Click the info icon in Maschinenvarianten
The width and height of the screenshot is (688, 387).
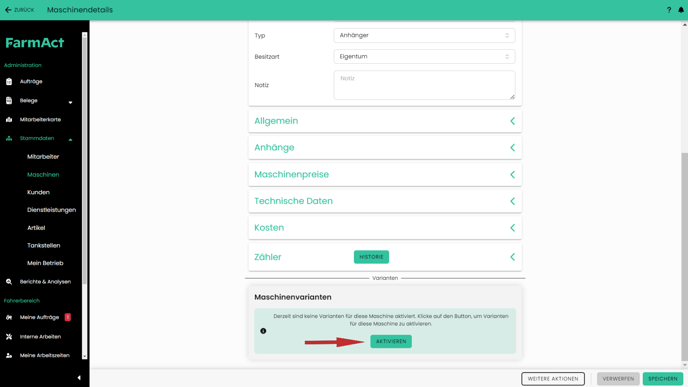(263, 331)
